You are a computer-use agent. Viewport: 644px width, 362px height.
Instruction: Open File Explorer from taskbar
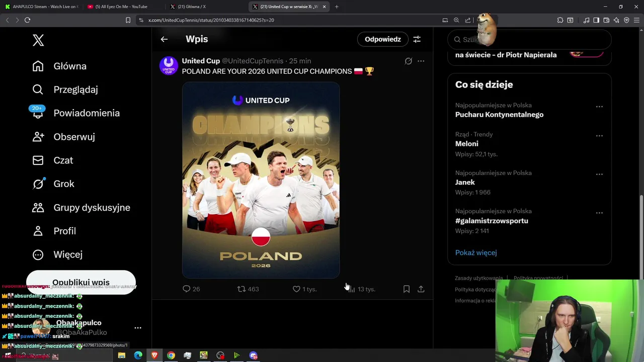(x=121, y=355)
